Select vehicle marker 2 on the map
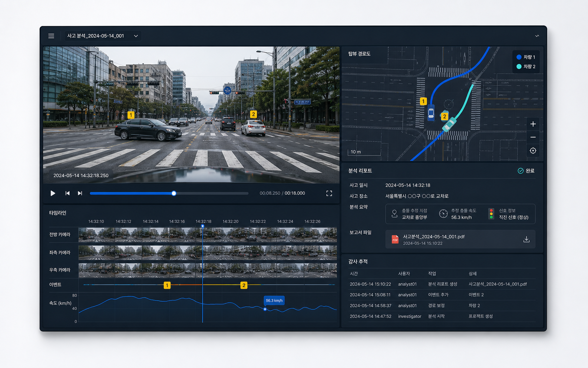This screenshot has width=588, height=368. click(445, 116)
